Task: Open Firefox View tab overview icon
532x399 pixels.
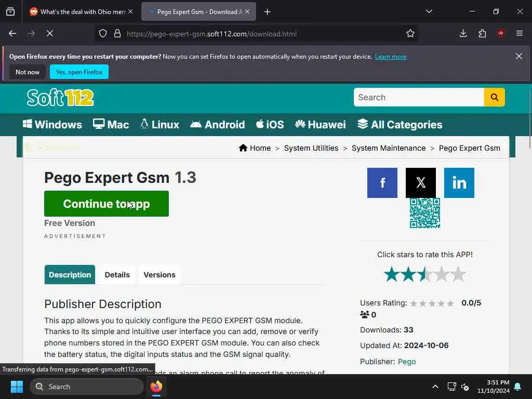Action: (10, 12)
